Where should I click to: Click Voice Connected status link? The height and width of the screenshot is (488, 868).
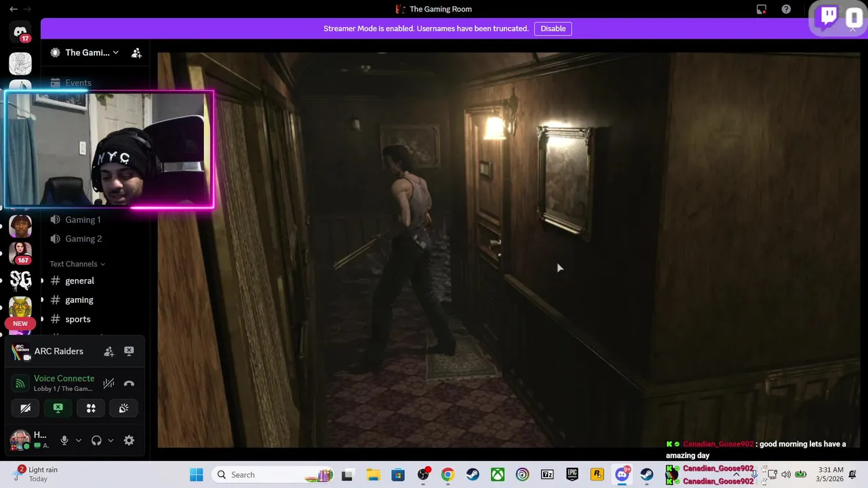[64, 378]
